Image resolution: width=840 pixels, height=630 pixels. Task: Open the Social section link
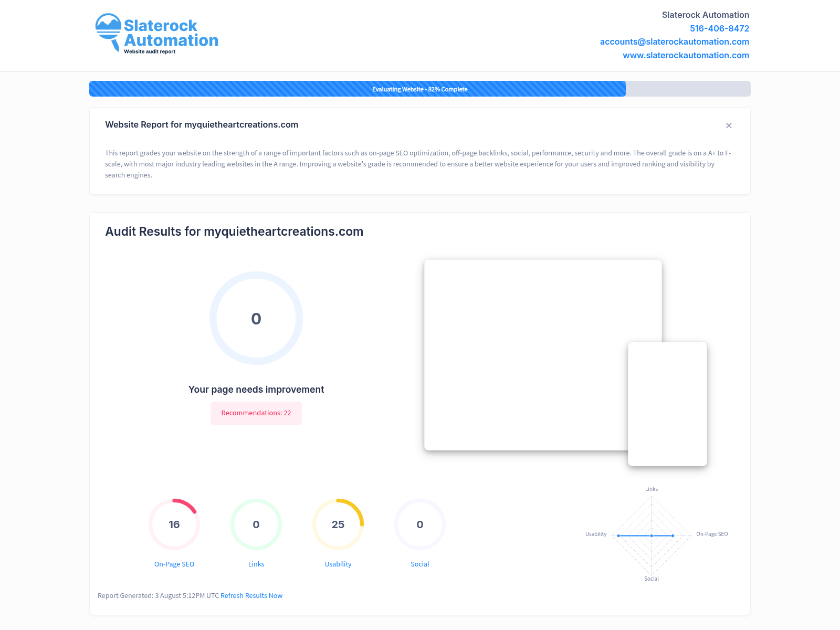click(420, 564)
